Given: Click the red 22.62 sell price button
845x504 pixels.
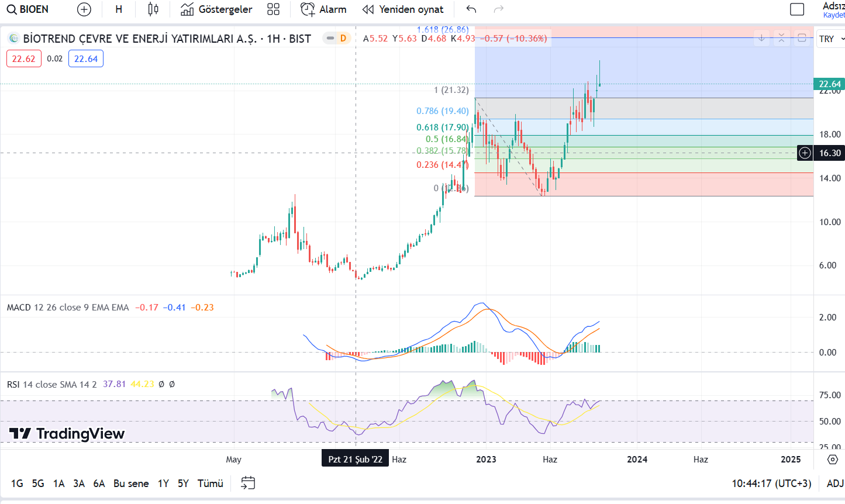Looking at the screenshot, I should click(24, 58).
